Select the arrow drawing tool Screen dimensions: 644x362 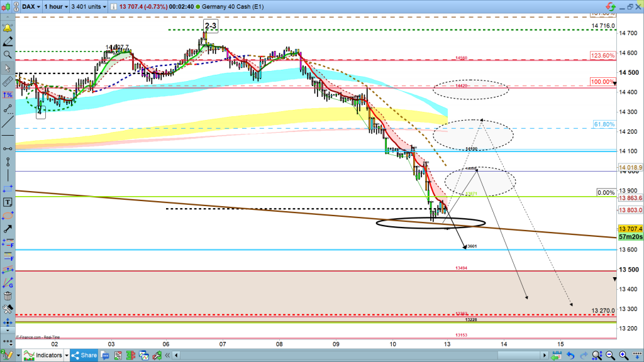(8, 229)
